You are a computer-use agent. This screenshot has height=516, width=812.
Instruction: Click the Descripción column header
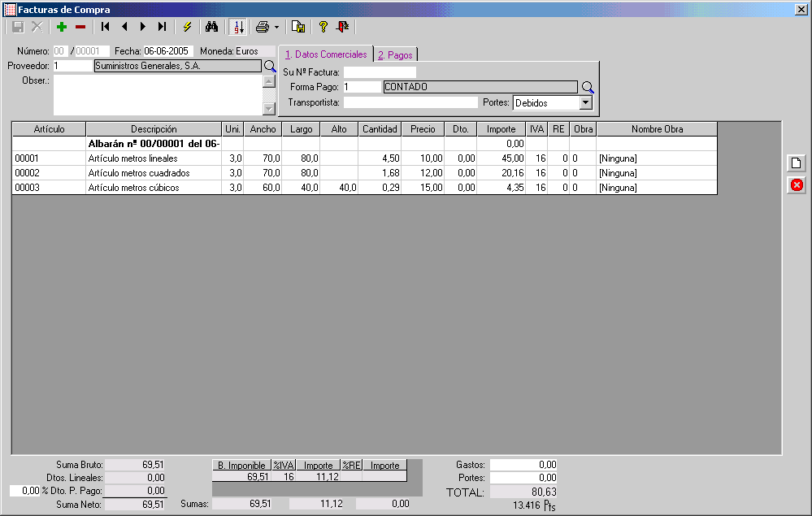[154, 129]
